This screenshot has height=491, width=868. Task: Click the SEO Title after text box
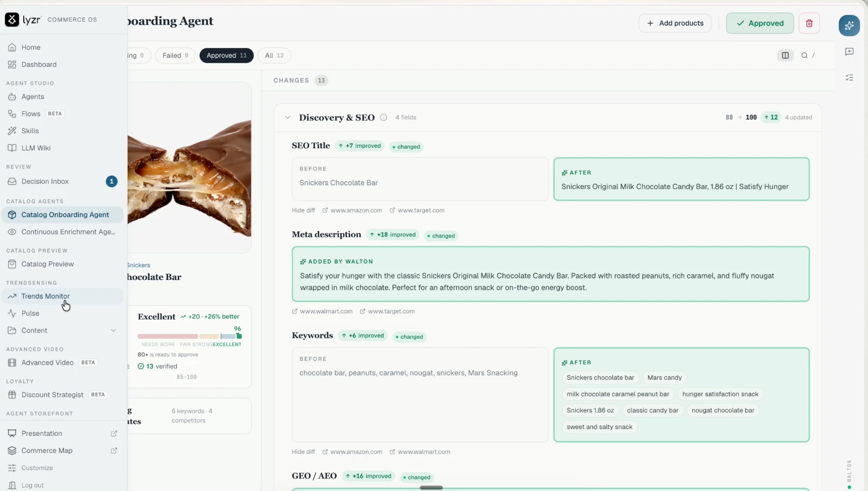click(681, 179)
